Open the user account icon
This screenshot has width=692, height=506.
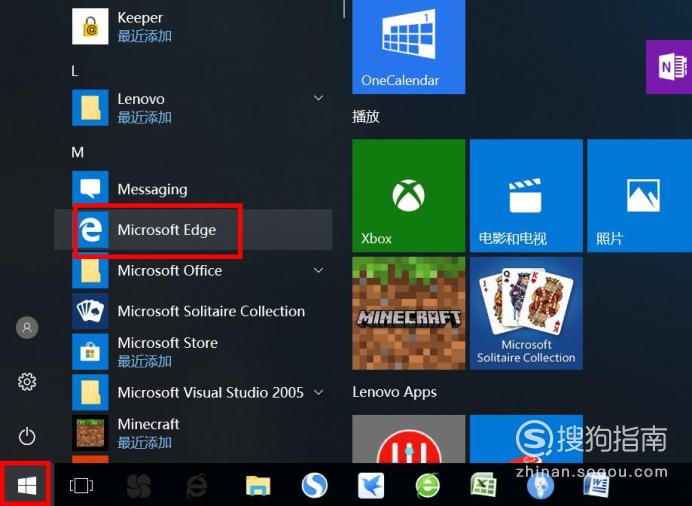pos(27,327)
